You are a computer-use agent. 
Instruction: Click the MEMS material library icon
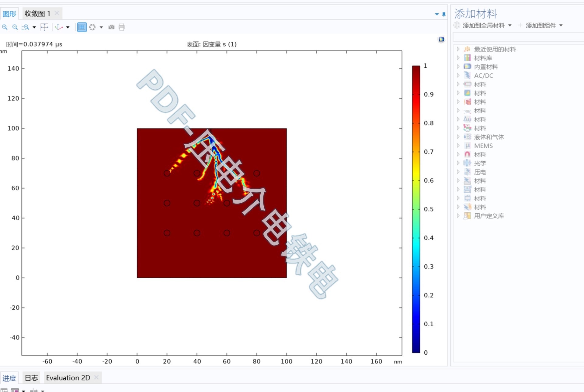coord(468,146)
